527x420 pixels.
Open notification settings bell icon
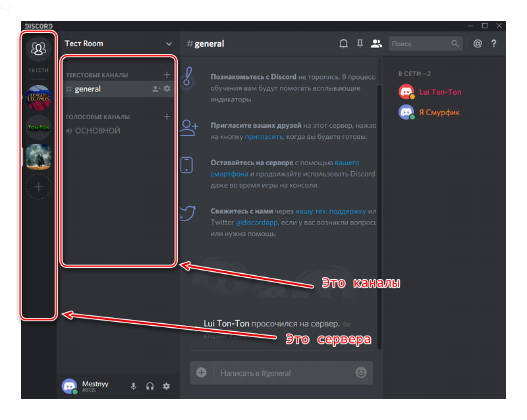(x=343, y=43)
